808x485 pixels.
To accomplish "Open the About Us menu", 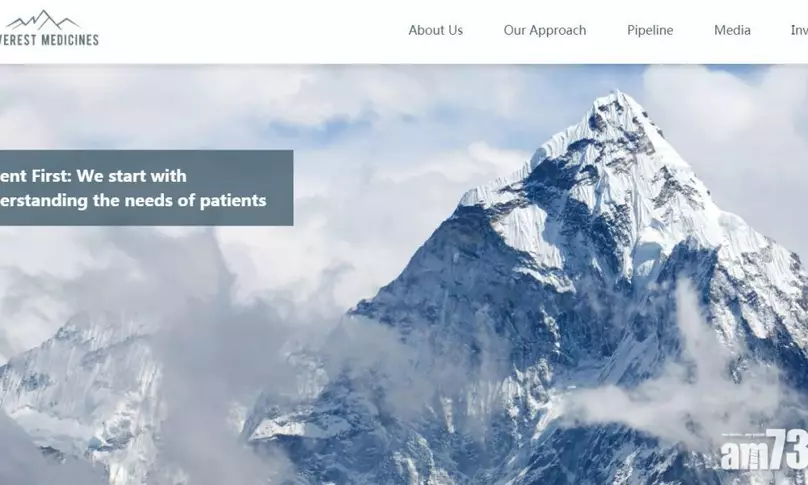I will coord(435,30).
